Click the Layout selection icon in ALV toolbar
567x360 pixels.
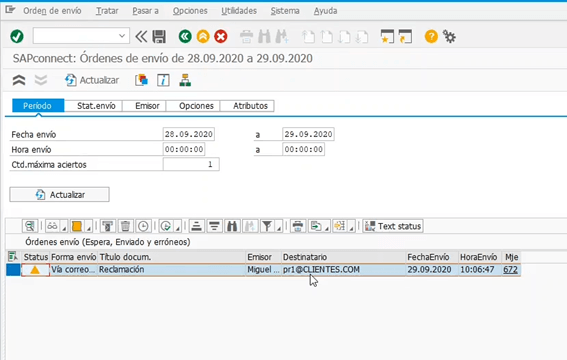point(340,226)
